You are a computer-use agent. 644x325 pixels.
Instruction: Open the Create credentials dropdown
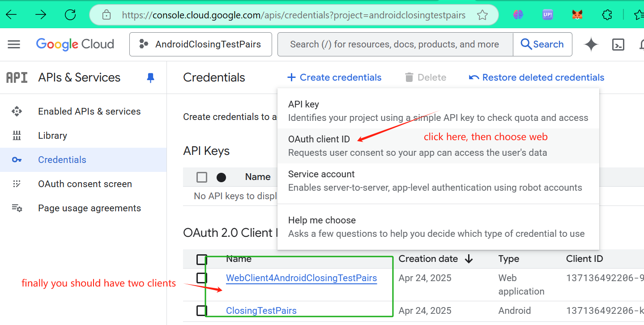coord(334,77)
